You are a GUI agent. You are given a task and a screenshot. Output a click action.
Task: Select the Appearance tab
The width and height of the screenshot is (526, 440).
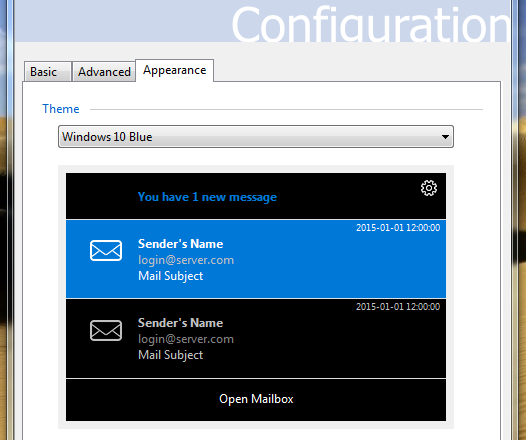coord(174,70)
